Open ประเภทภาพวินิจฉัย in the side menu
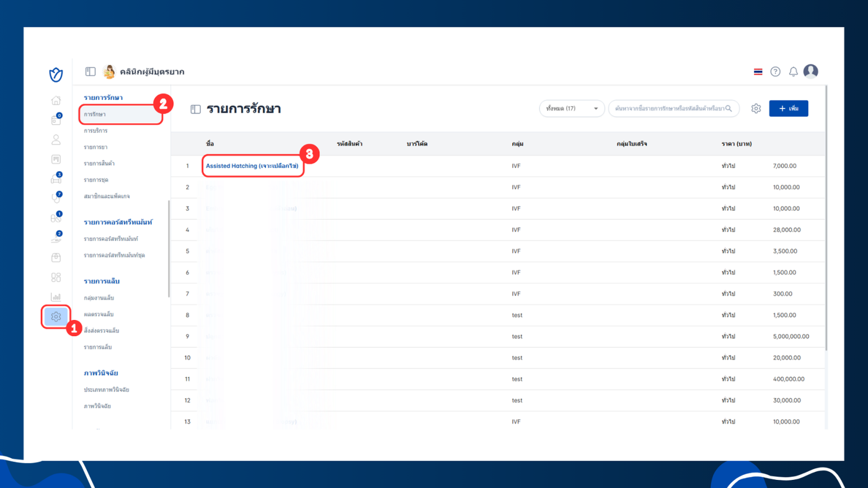Screen dimensions: 868x488 click(x=106, y=390)
